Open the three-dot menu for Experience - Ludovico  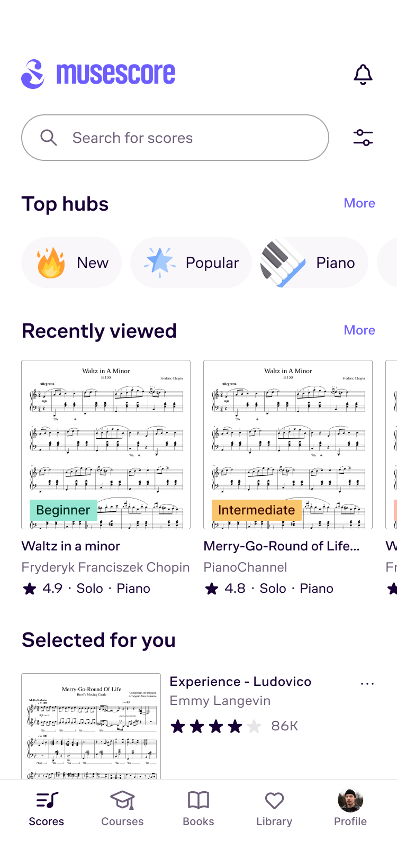(x=367, y=683)
